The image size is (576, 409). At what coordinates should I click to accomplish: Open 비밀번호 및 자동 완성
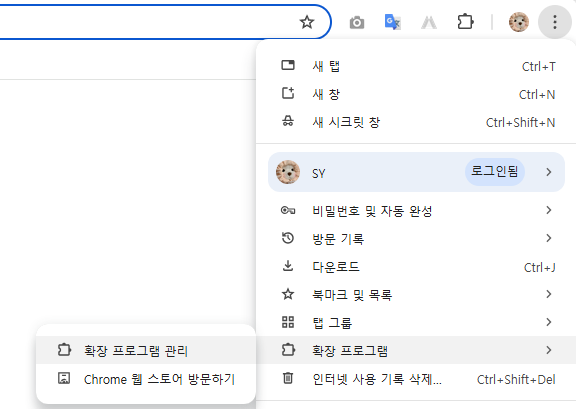point(416,211)
